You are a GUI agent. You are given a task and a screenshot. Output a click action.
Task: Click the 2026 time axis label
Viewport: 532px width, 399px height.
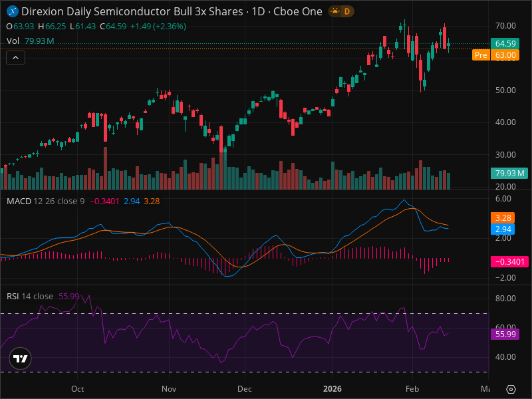pyautogui.click(x=332, y=389)
